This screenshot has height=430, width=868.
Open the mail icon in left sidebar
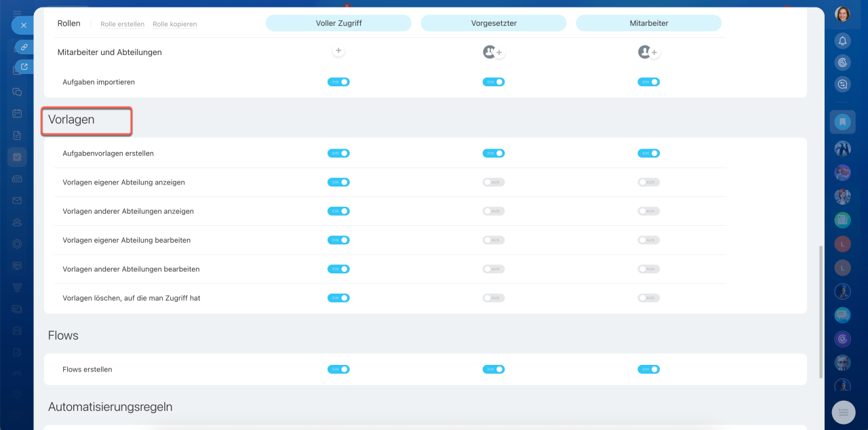tap(17, 201)
